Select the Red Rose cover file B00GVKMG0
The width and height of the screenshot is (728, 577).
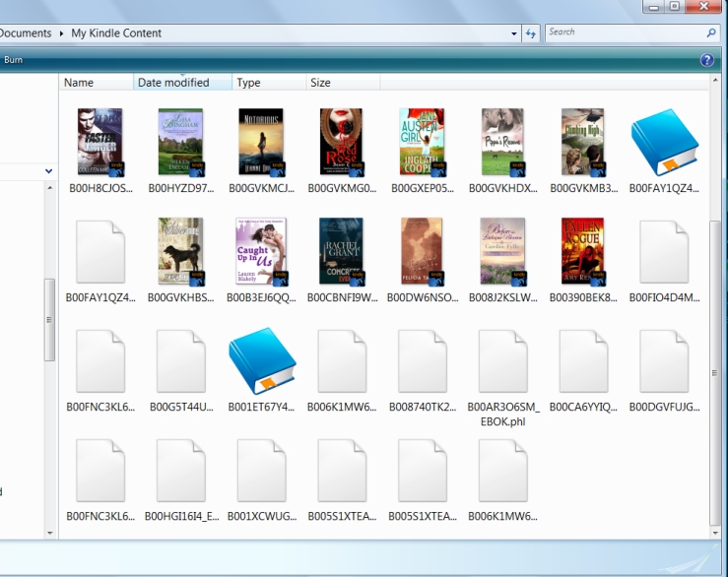pyautogui.click(x=342, y=151)
